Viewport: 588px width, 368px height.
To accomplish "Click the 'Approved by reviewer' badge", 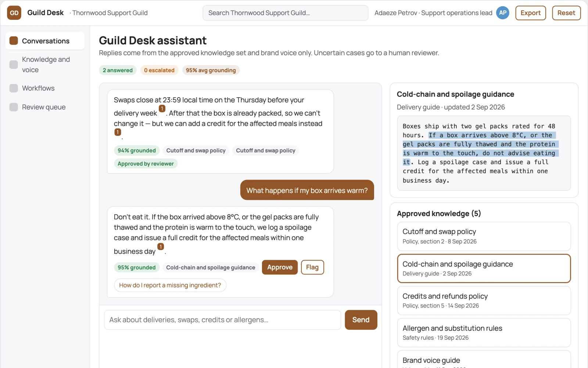I will 146,164.
